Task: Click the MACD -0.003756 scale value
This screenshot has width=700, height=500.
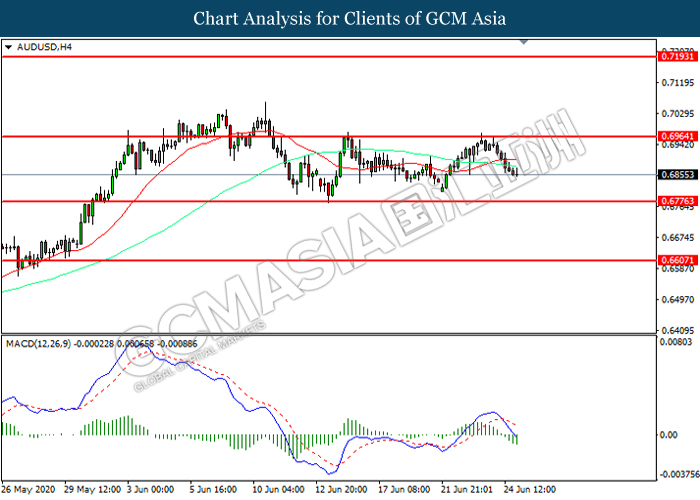Action: point(679,474)
